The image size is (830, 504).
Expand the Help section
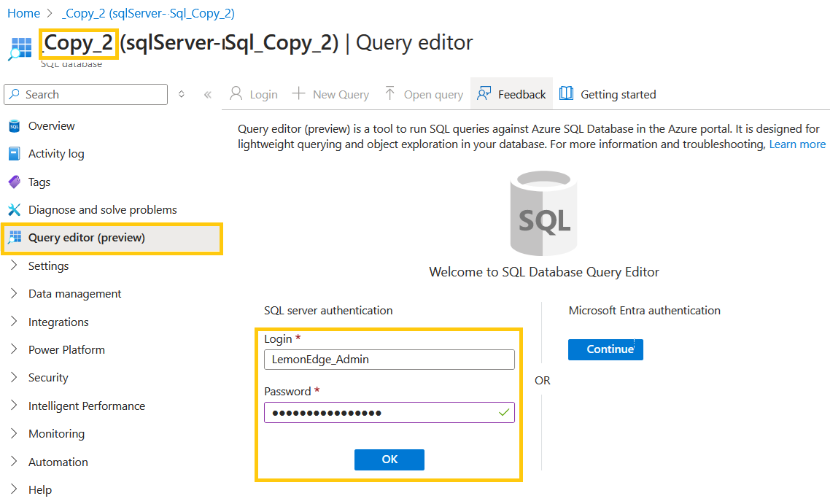[15, 489]
